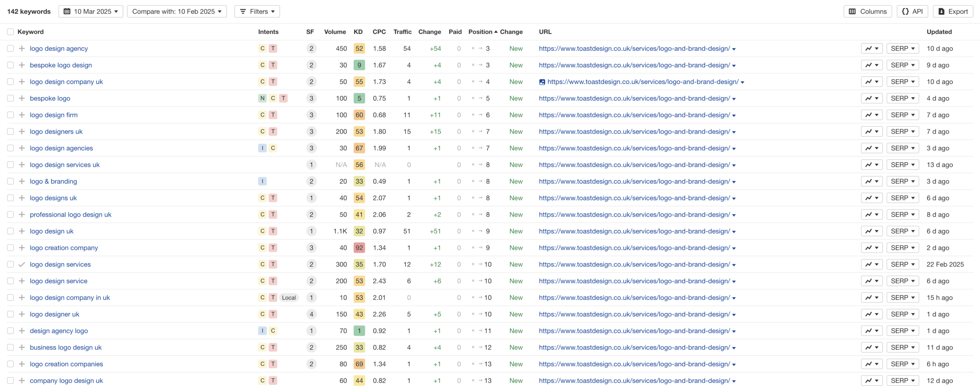Click KD badge '1' for 'design agency logo'
980x390 pixels.
(x=359, y=331)
